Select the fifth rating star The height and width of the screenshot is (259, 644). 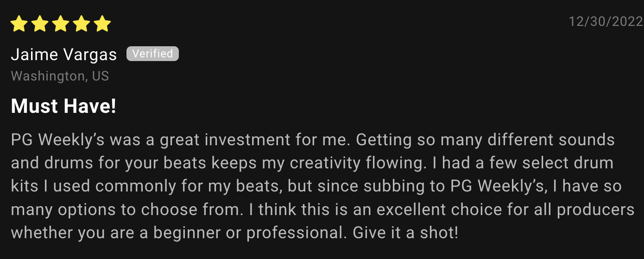point(102,24)
